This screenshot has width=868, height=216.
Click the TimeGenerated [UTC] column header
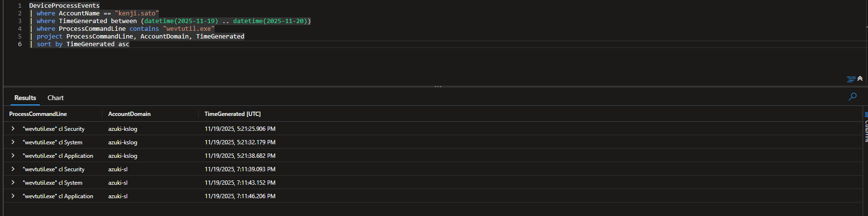click(233, 114)
